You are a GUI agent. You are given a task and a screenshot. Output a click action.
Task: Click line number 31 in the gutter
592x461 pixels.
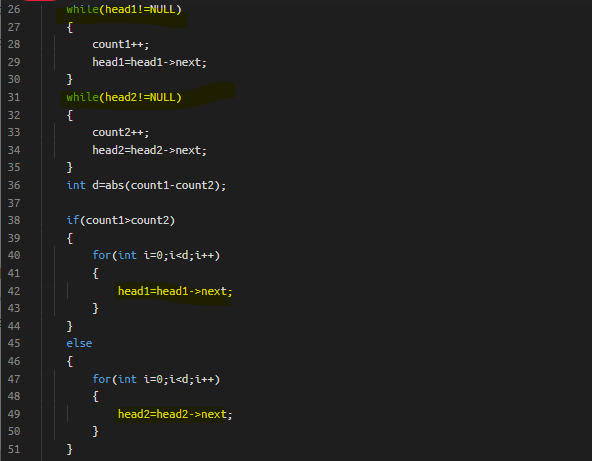click(x=14, y=97)
